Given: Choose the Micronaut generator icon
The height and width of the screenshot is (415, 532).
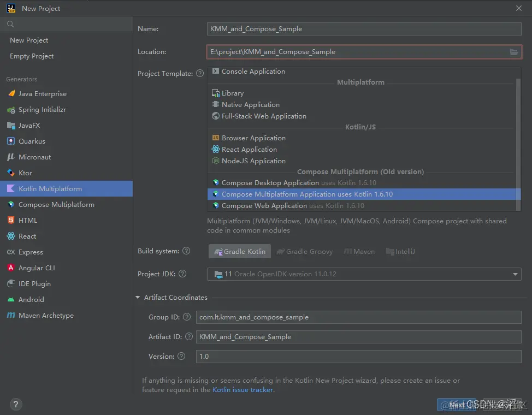Looking at the screenshot, I should point(11,157).
